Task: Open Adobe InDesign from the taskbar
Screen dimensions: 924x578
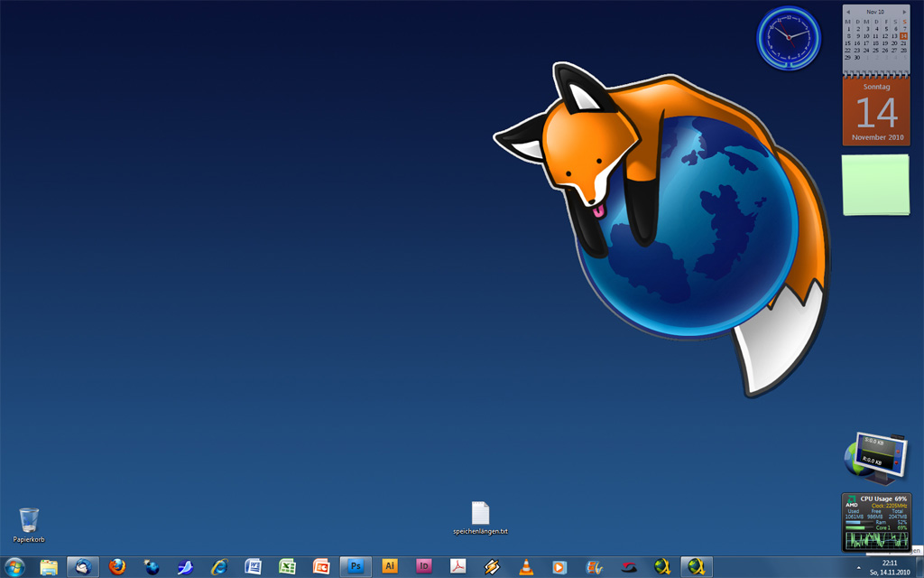Action: click(423, 566)
